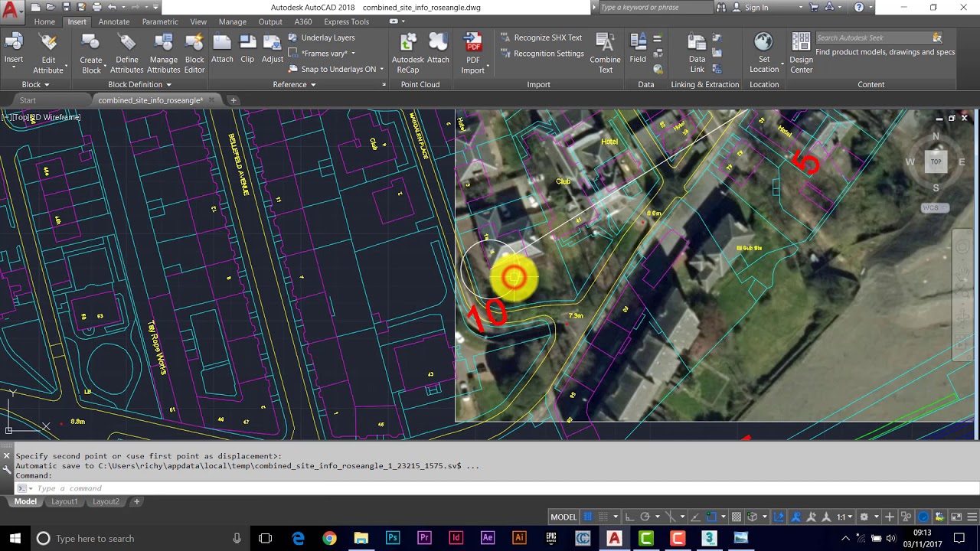
Task: Open the Annotate ribbon tab
Action: pos(113,21)
